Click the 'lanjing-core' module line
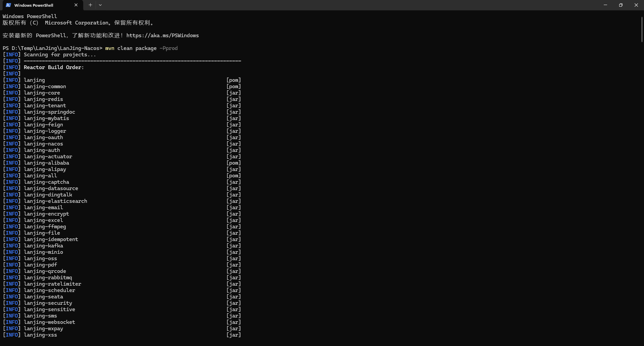 pos(42,93)
